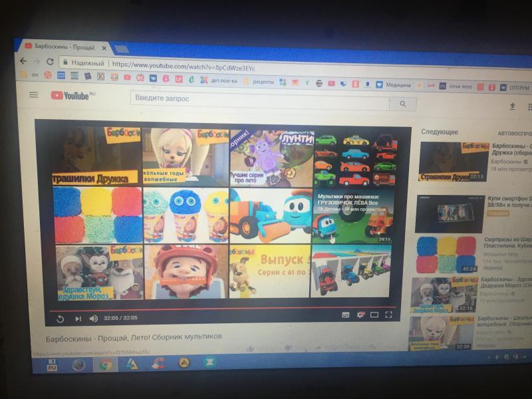Open the sidebar Школьные годы 22:30 thumbnail

tap(441, 333)
